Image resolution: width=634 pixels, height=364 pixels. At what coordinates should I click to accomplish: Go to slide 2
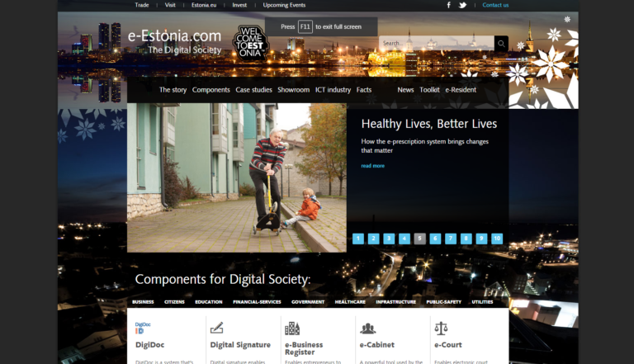coord(374,239)
